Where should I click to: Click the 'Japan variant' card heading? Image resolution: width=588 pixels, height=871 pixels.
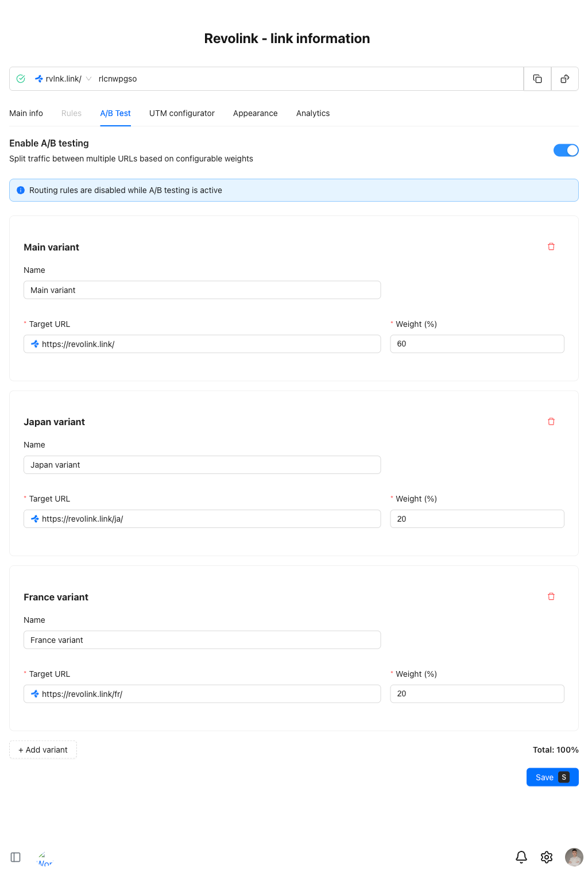pyautogui.click(x=54, y=422)
